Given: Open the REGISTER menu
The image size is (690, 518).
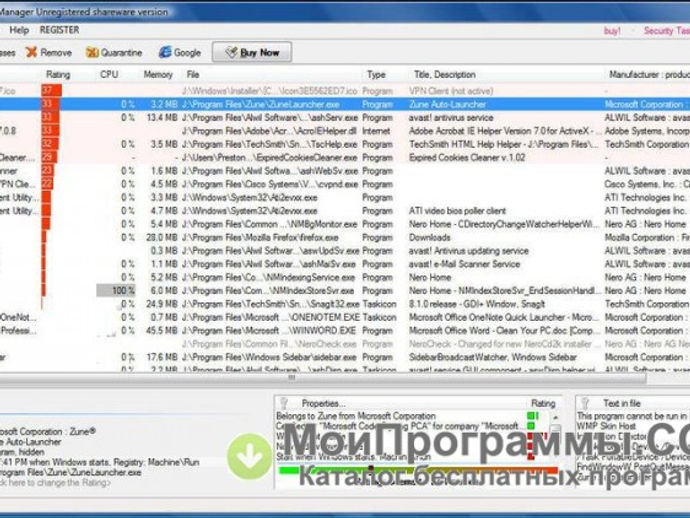Looking at the screenshot, I should coord(59,30).
